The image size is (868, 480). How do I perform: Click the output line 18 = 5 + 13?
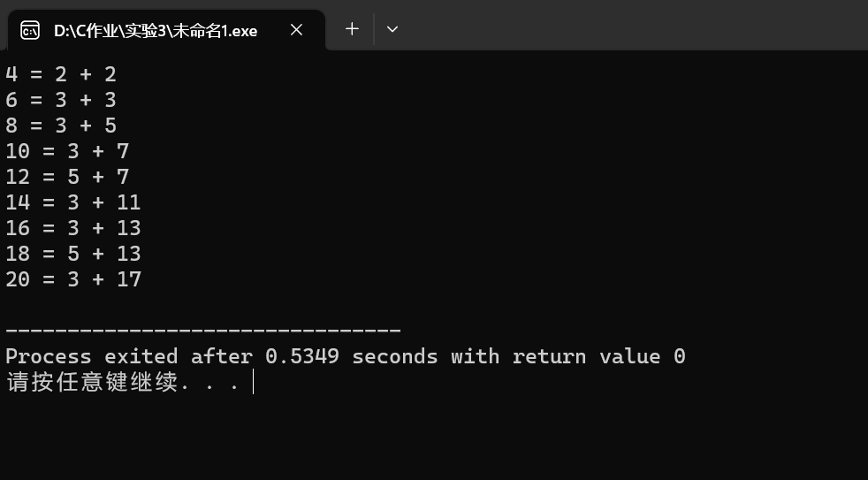(x=73, y=254)
